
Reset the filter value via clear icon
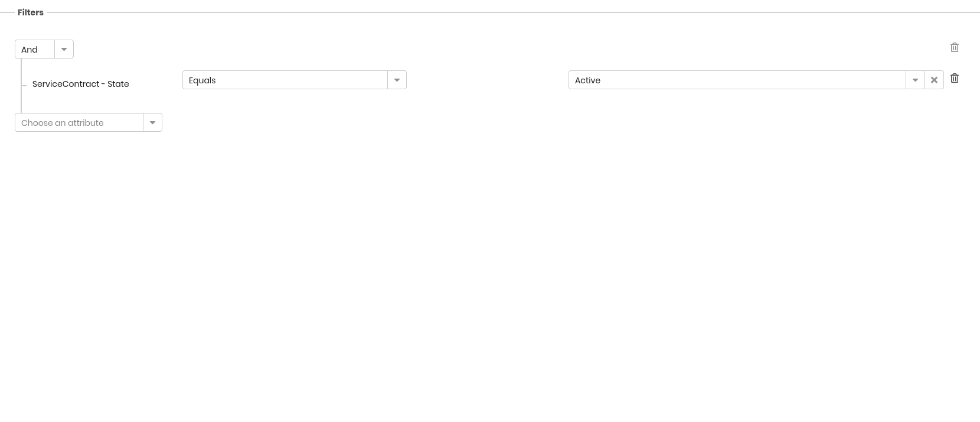(934, 80)
